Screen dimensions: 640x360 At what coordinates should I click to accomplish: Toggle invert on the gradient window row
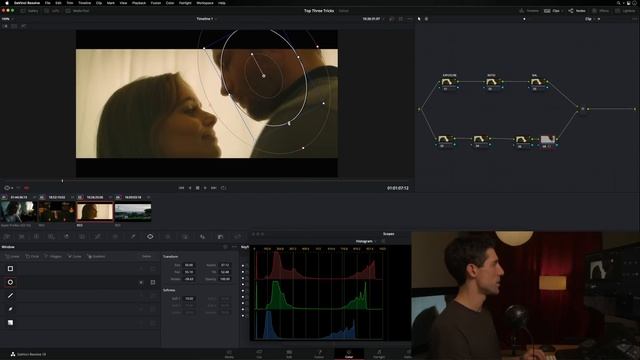pyautogui.click(x=141, y=322)
